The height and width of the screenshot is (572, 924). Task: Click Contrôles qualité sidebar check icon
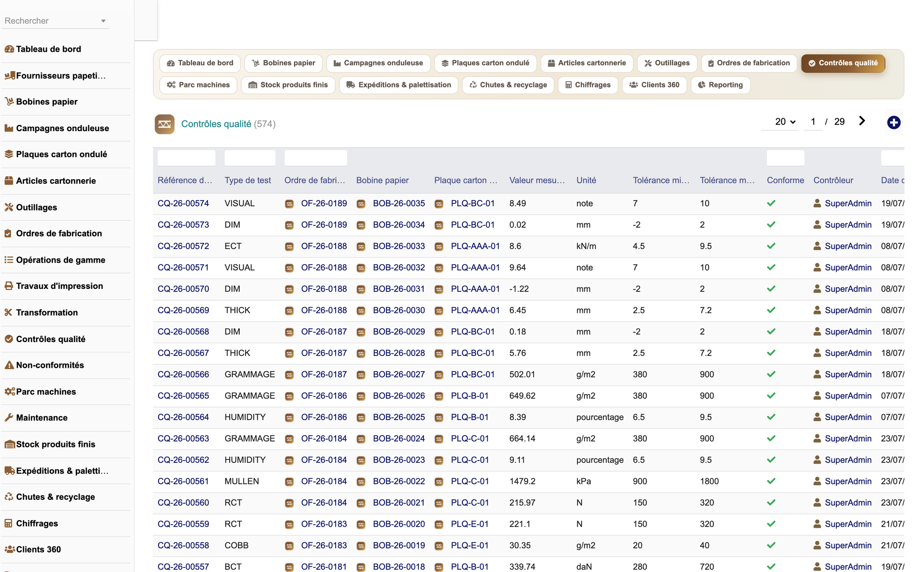pos(9,339)
